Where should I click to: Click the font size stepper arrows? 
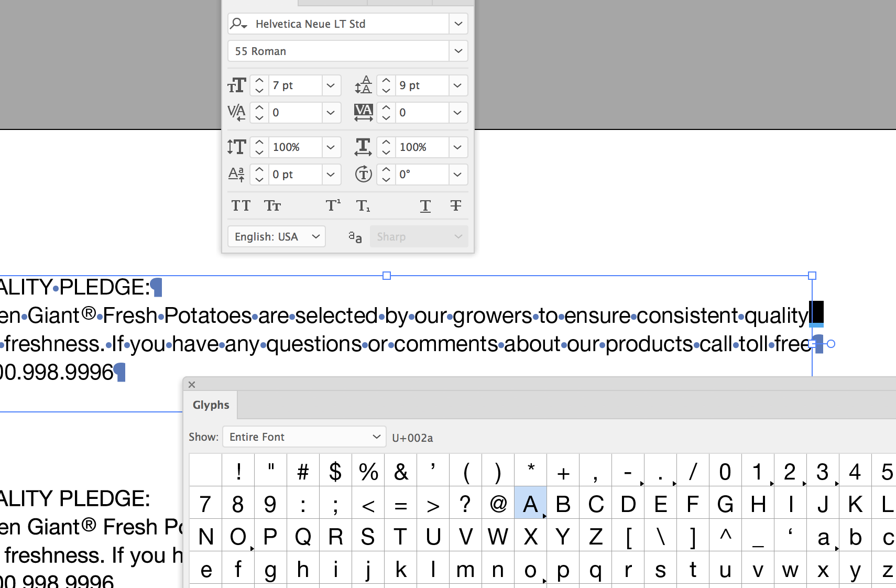[259, 85]
